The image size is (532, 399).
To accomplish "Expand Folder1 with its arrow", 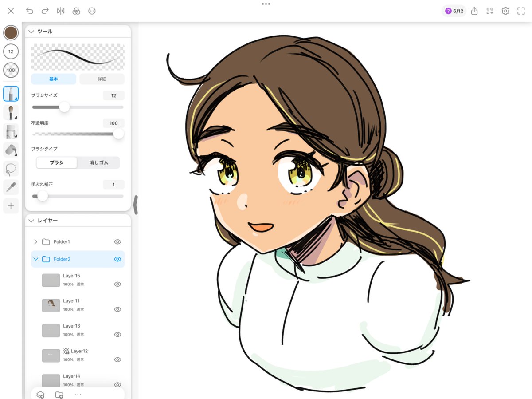I will pyautogui.click(x=35, y=242).
